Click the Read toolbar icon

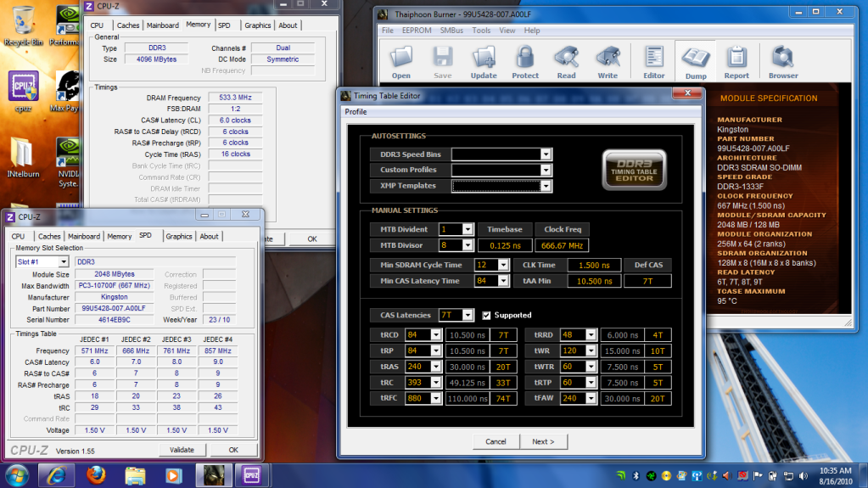pyautogui.click(x=566, y=62)
